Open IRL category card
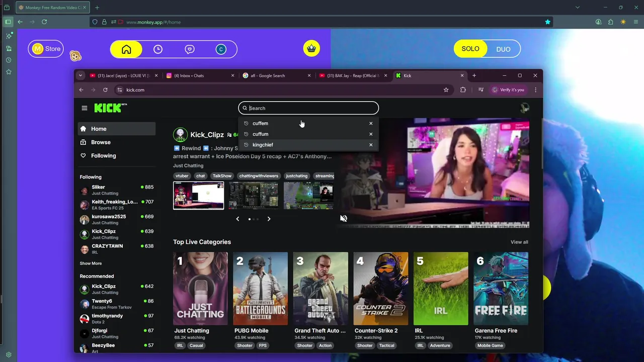The image size is (644, 362). pyautogui.click(x=441, y=289)
